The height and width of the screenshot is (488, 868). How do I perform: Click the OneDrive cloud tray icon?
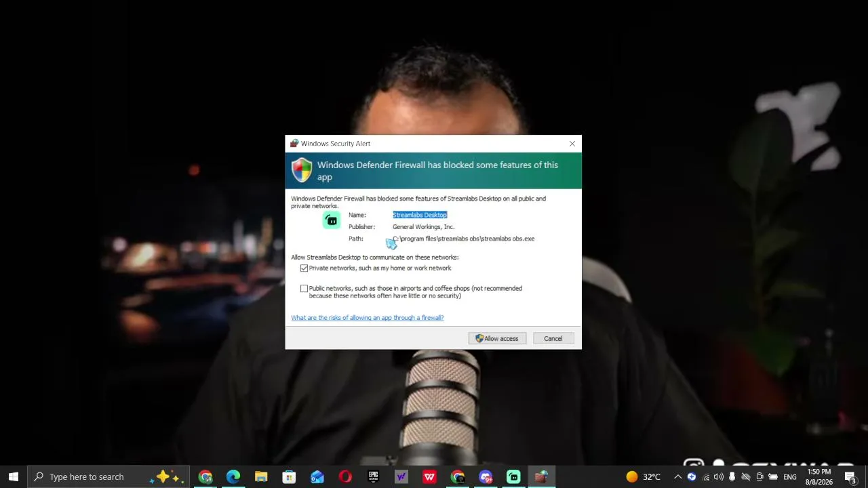(746, 476)
